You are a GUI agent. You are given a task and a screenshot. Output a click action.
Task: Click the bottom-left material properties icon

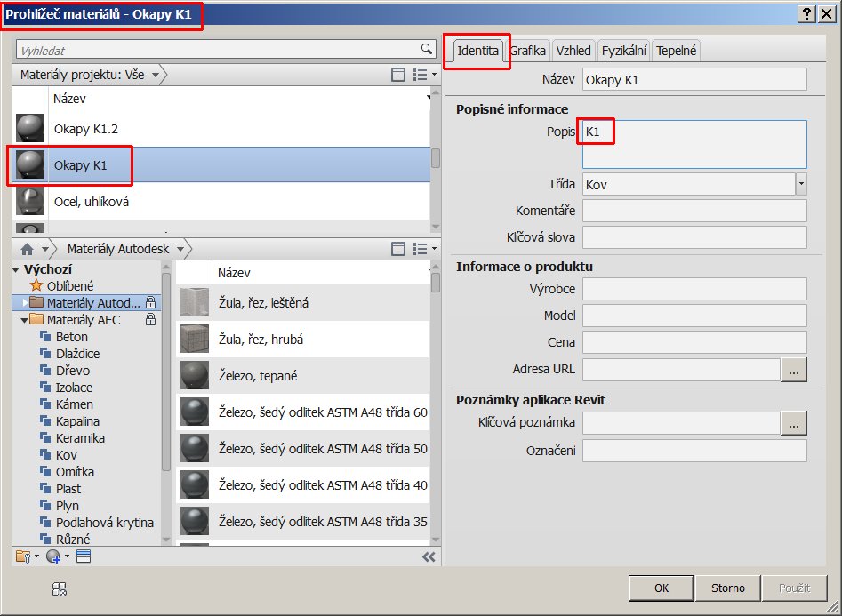pyautogui.click(x=59, y=589)
